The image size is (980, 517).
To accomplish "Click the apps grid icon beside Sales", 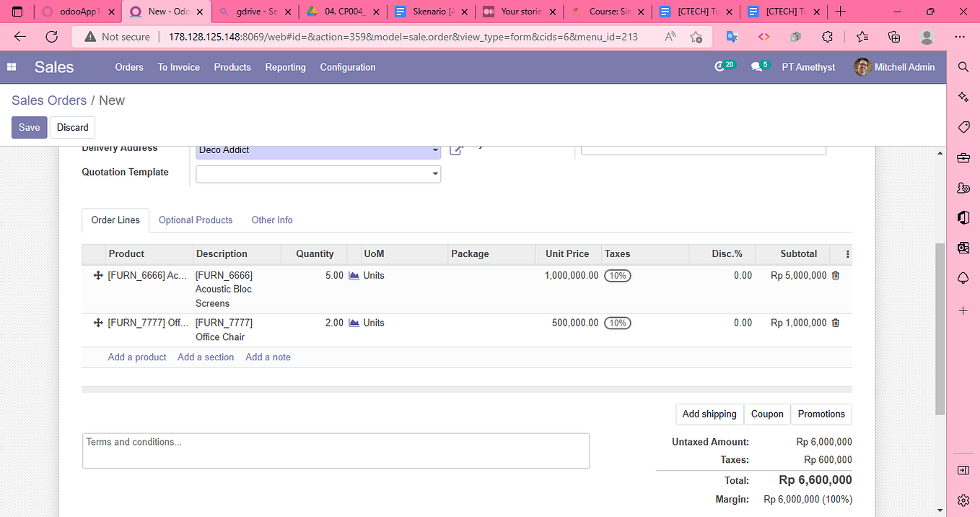I will [12, 66].
